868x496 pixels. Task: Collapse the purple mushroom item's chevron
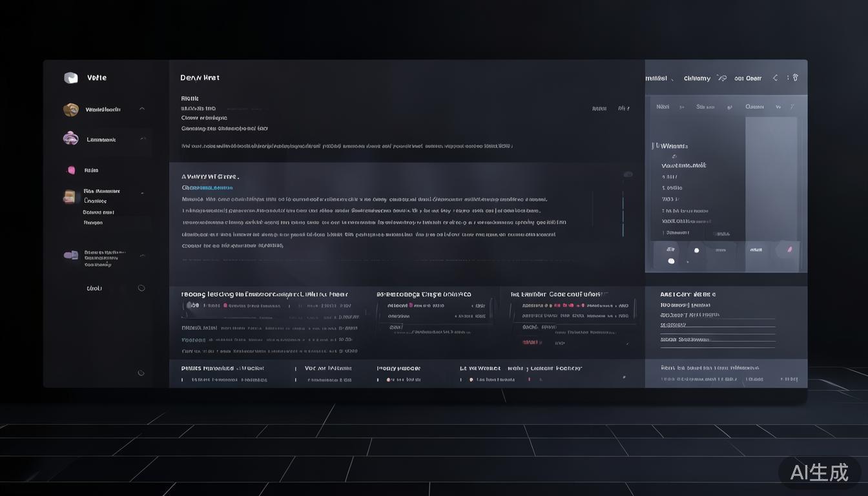(x=143, y=139)
